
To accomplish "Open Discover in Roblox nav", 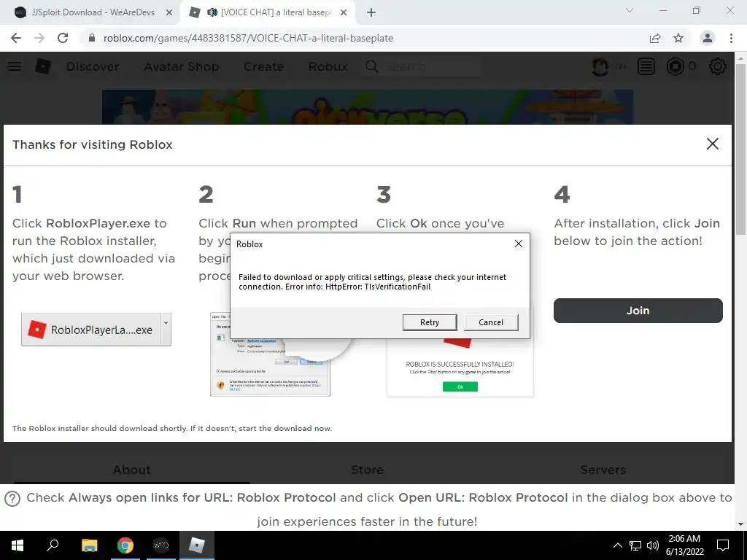I will click(93, 66).
